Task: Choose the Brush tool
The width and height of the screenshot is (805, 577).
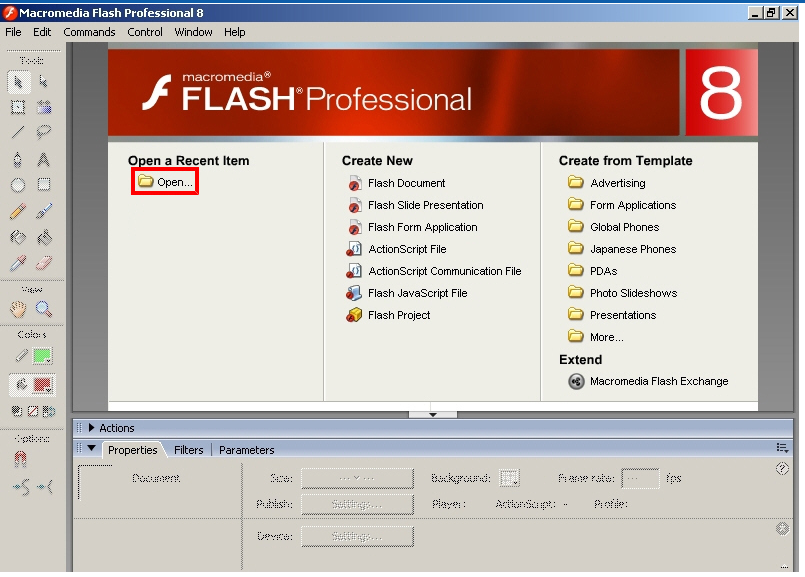Action: click(44, 211)
